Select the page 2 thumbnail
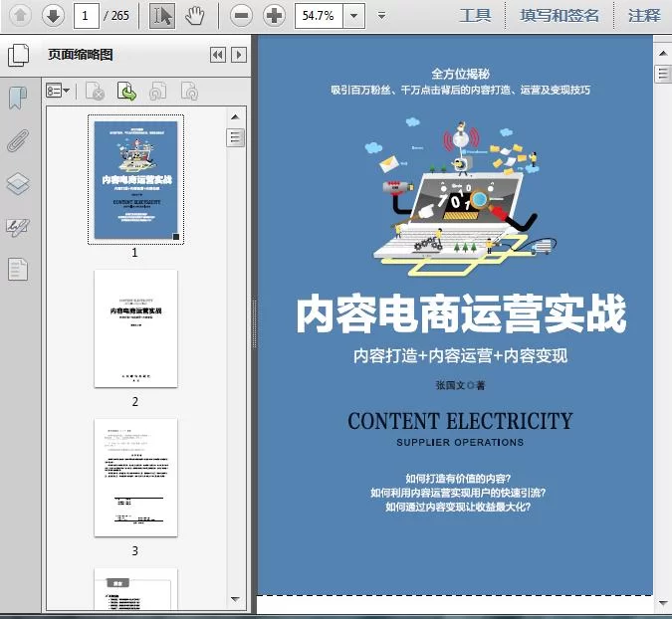The width and height of the screenshot is (672, 619). pos(135,328)
